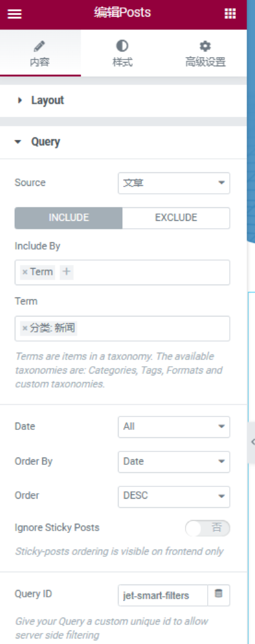Viewport: 255px width, 644px height.
Task: Select the INCLUDE option
Action: coord(69,218)
